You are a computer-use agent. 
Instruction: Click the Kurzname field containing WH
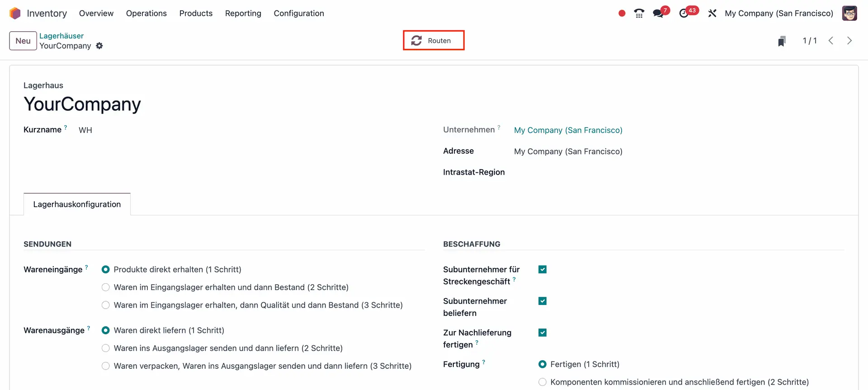pos(85,130)
